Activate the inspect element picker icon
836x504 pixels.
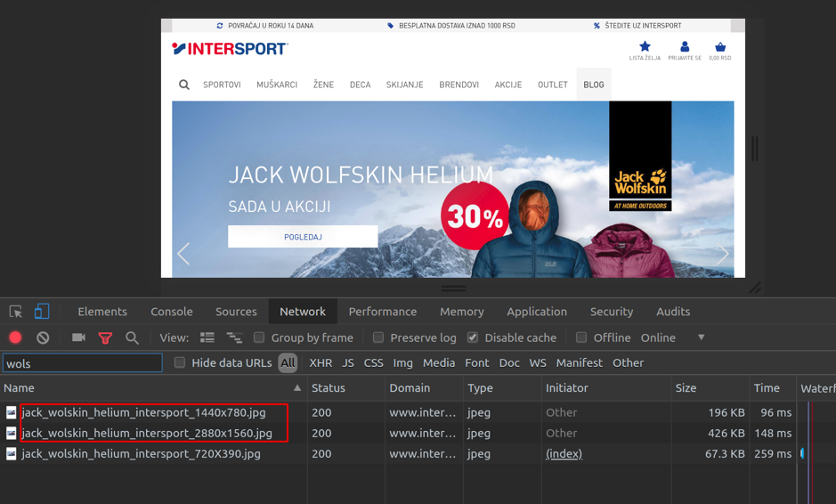point(16,312)
